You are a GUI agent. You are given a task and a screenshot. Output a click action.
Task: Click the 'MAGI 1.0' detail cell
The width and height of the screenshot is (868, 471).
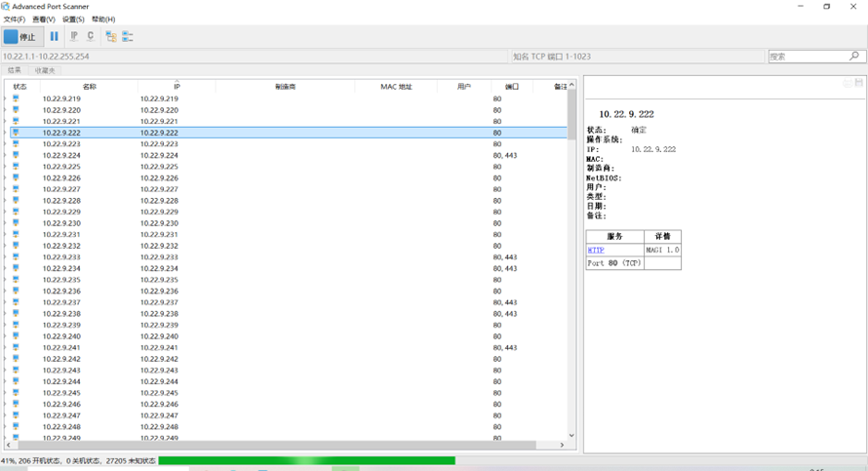662,251
